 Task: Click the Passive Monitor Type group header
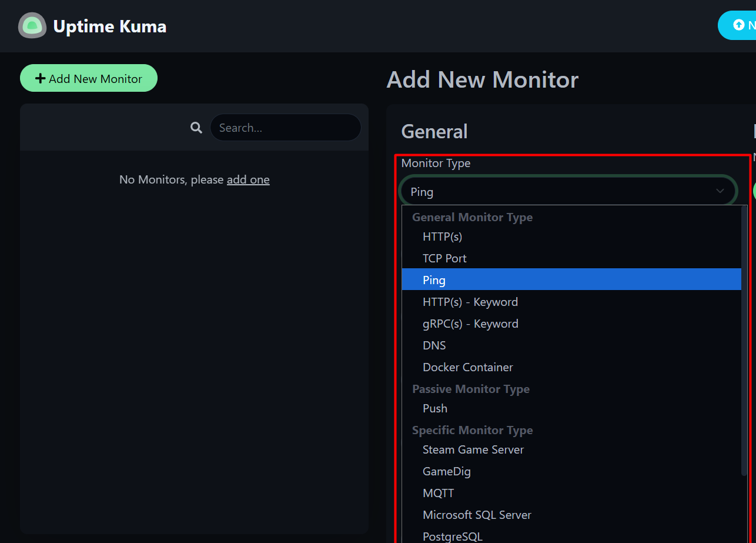tap(471, 389)
